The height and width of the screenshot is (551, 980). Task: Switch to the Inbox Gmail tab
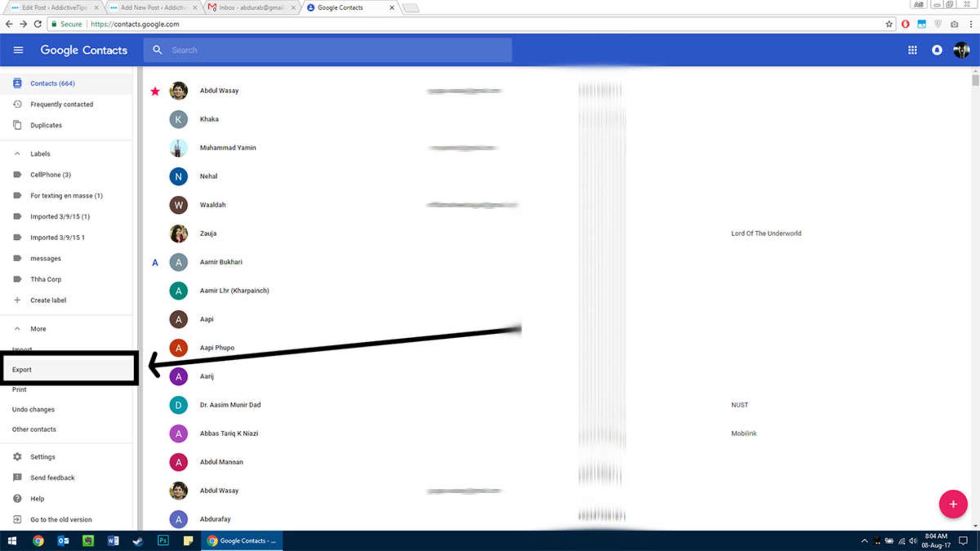click(x=252, y=8)
